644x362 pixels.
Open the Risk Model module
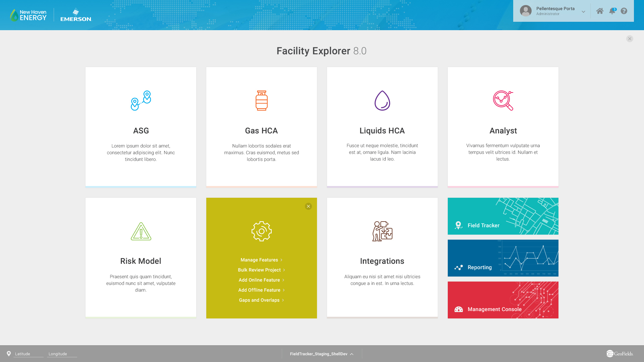coord(141,258)
